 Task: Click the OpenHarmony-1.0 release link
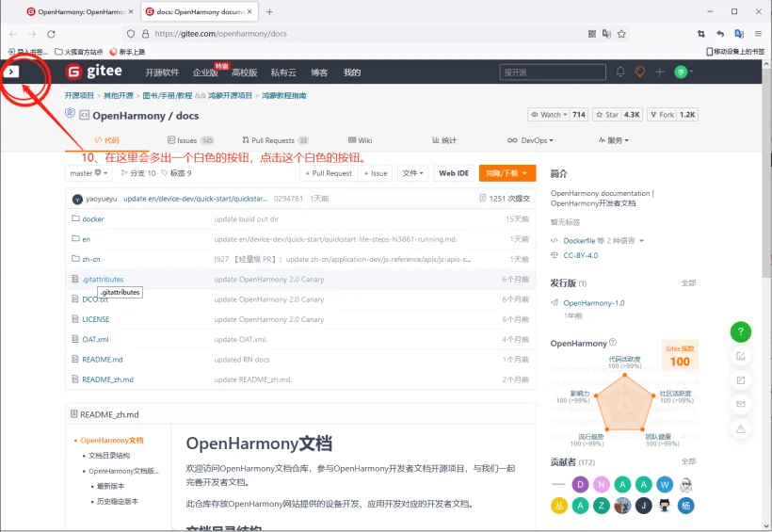[594, 303]
